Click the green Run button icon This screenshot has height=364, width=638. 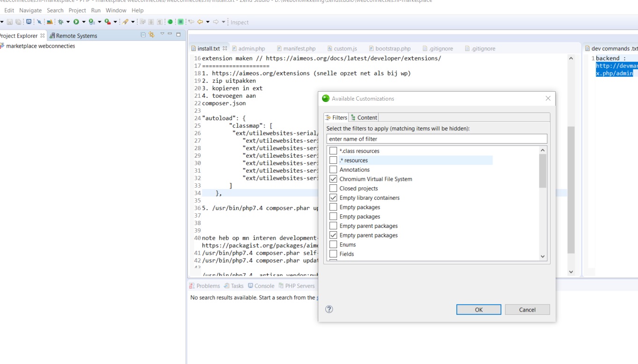pos(76,22)
